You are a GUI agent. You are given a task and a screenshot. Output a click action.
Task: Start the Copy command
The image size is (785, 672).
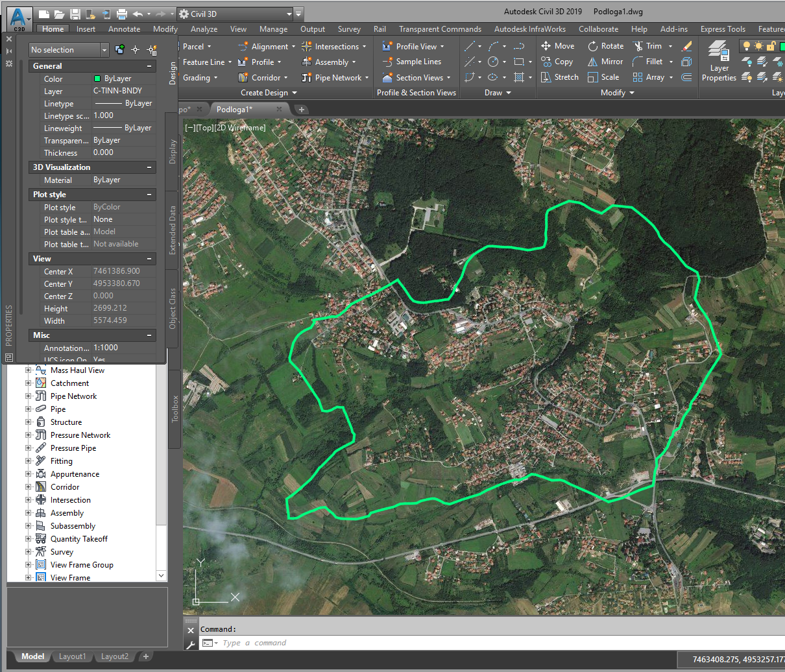(x=557, y=62)
